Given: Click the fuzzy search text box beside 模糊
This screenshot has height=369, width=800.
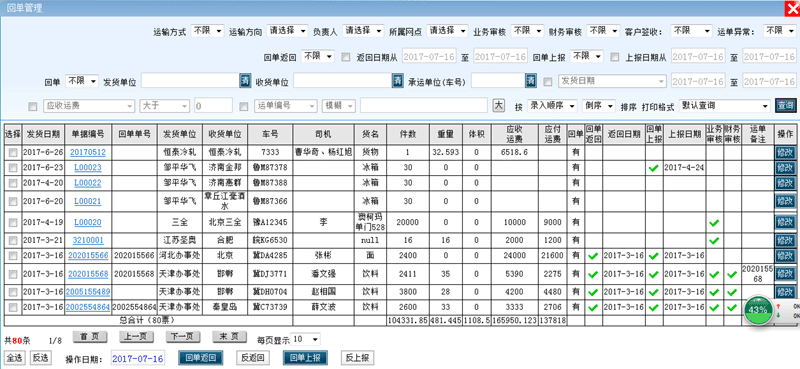Looking at the screenshot, I should [423, 106].
